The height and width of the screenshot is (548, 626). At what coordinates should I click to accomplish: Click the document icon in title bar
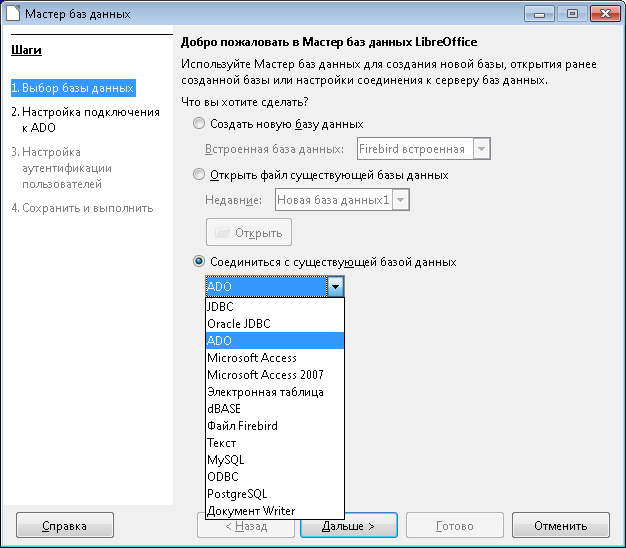13,13
